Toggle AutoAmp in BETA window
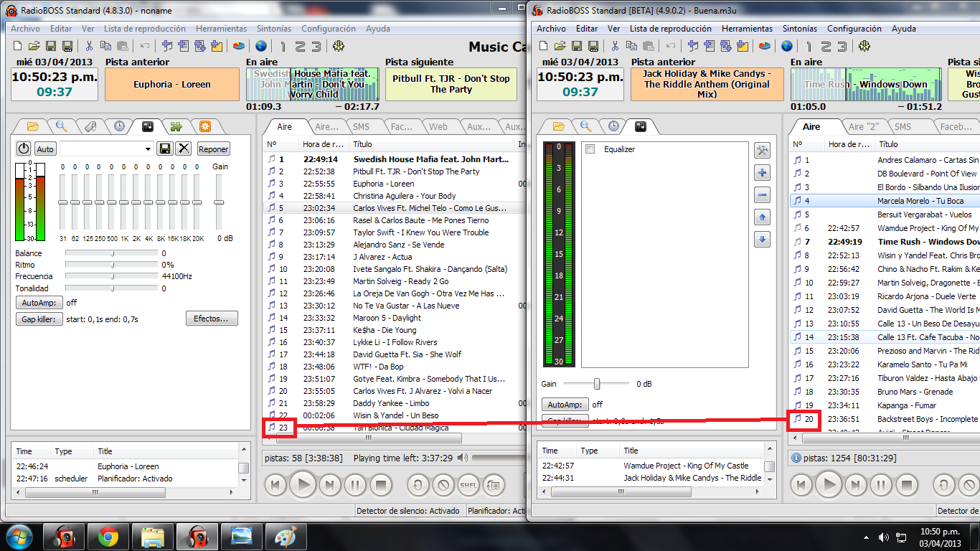The height and width of the screenshot is (551, 980). pos(565,405)
